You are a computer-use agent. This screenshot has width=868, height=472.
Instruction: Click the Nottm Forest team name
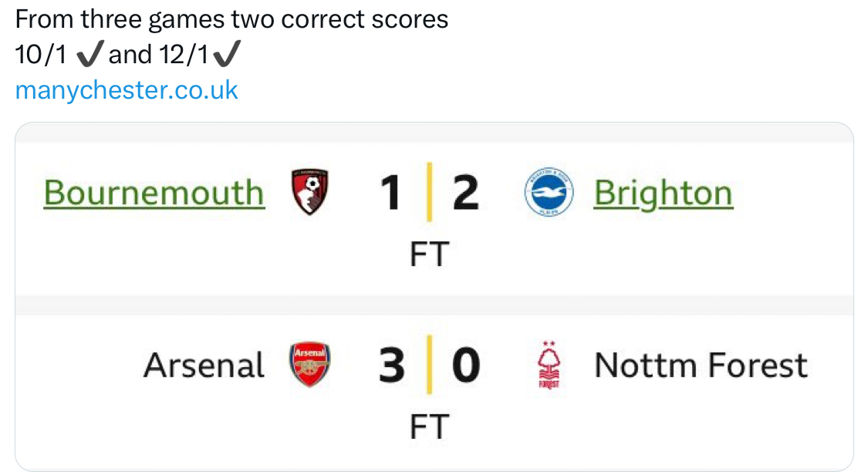pyautogui.click(x=701, y=366)
